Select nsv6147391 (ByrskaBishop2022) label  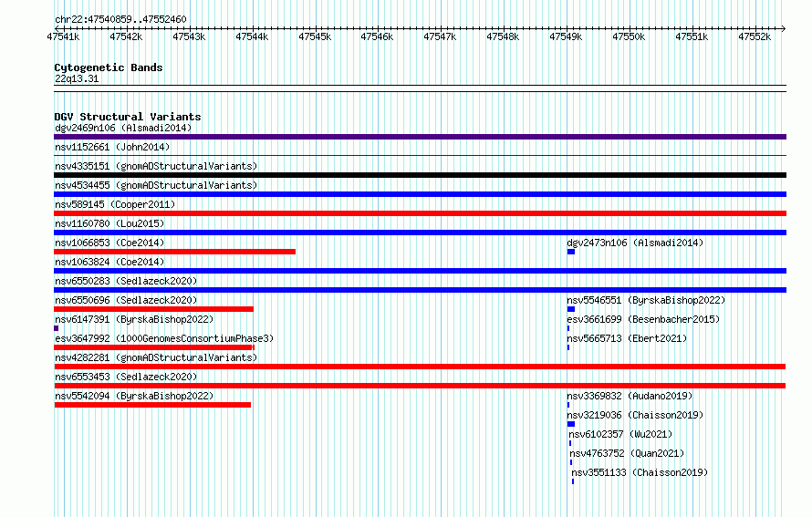[x=134, y=319]
